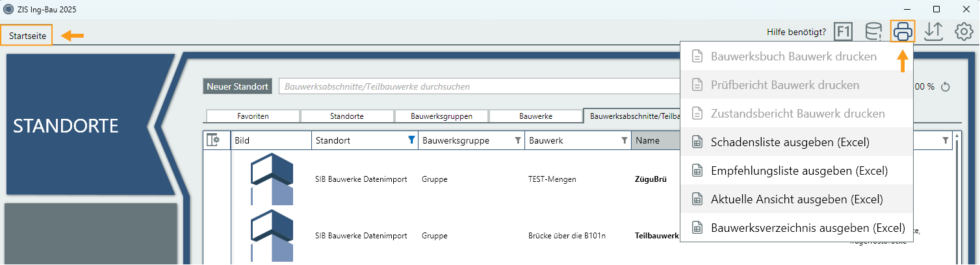Click the filter icon in Bauwerk column
980x265 pixels.
click(624, 140)
